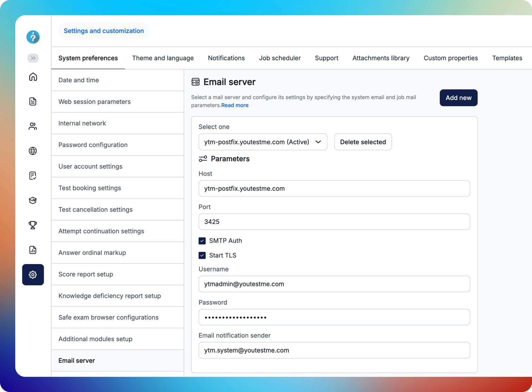Open the trophy icon in the sidebar
Image resolution: width=532 pixels, height=392 pixels.
tap(33, 225)
